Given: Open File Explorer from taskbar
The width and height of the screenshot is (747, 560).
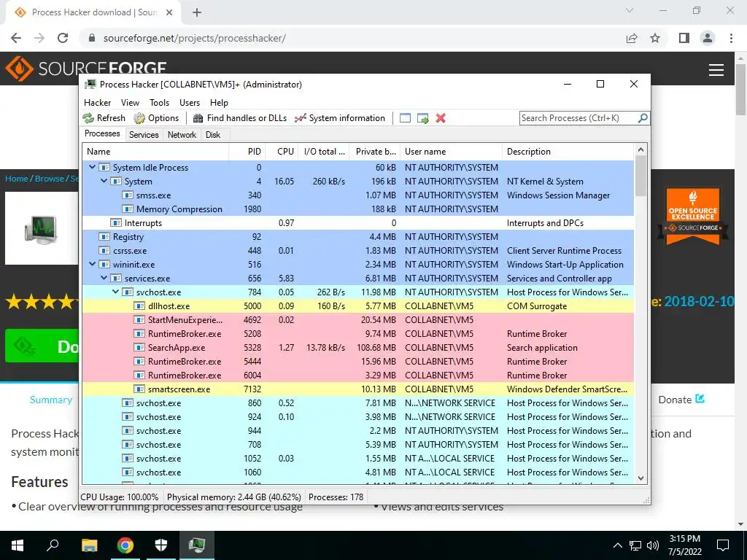Looking at the screenshot, I should [90, 545].
